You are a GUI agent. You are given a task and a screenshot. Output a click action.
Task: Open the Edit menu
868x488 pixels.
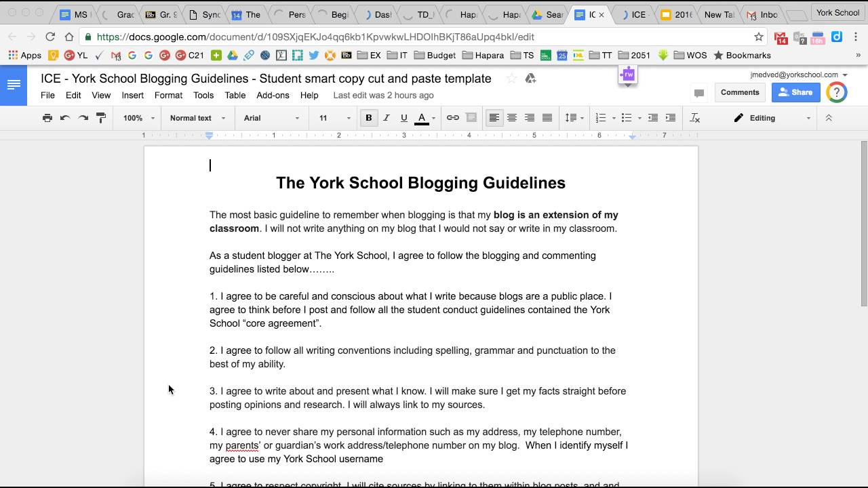point(73,96)
